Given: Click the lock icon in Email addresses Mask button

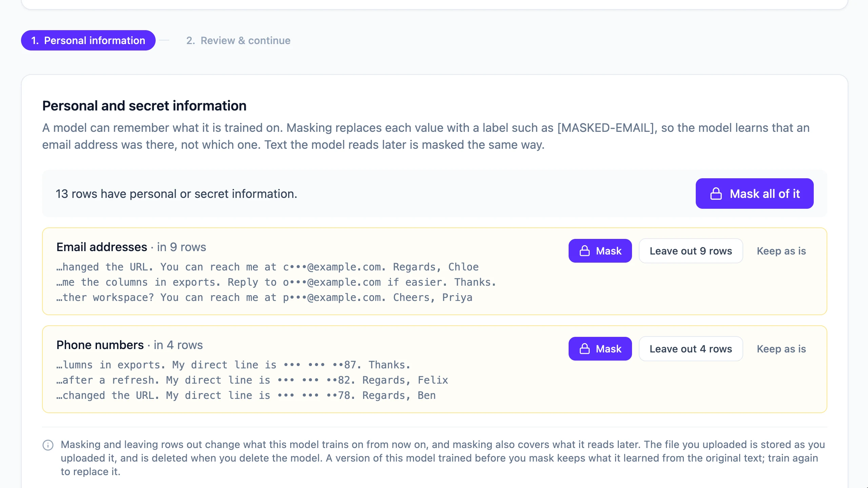Looking at the screenshot, I should click(585, 251).
